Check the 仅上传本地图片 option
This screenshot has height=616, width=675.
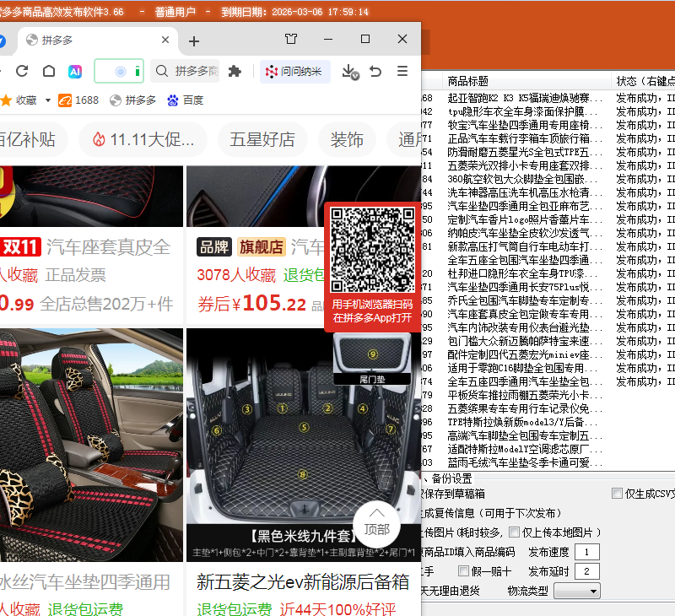coord(515,532)
